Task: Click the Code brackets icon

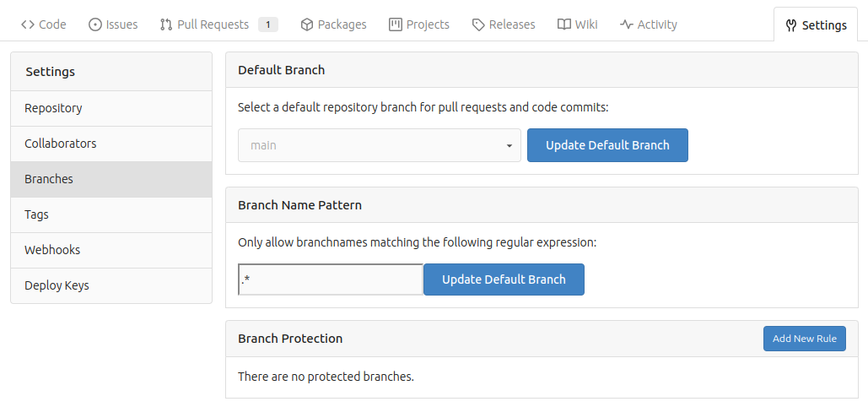Action: point(27,24)
